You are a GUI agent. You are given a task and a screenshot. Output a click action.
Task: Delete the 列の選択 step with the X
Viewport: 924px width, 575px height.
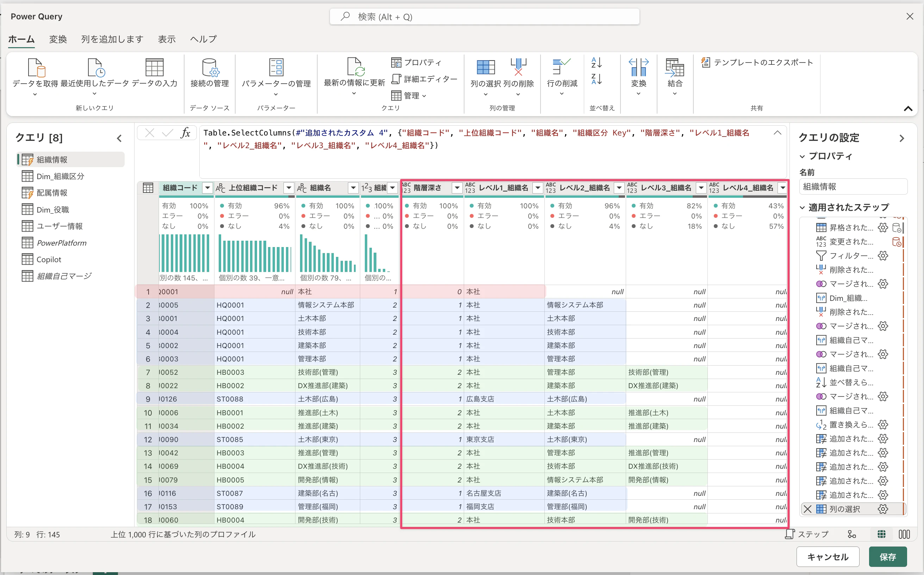pos(807,509)
